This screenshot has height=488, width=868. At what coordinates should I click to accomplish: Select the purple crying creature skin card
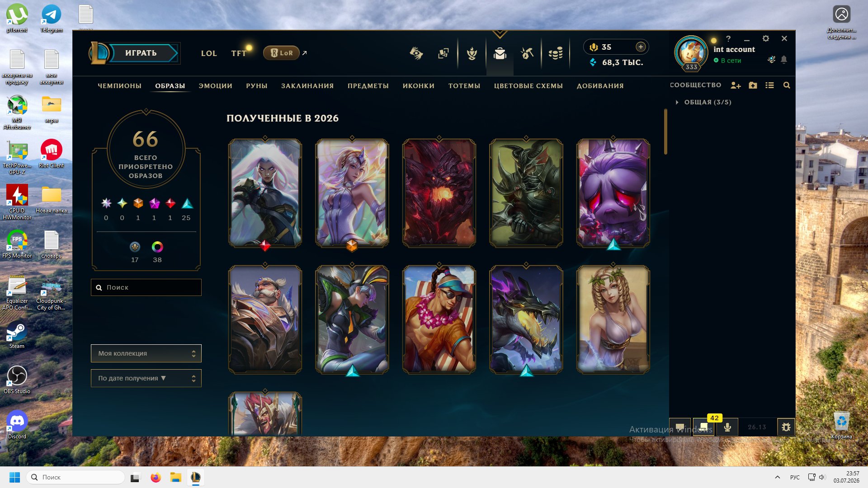(x=613, y=193)
